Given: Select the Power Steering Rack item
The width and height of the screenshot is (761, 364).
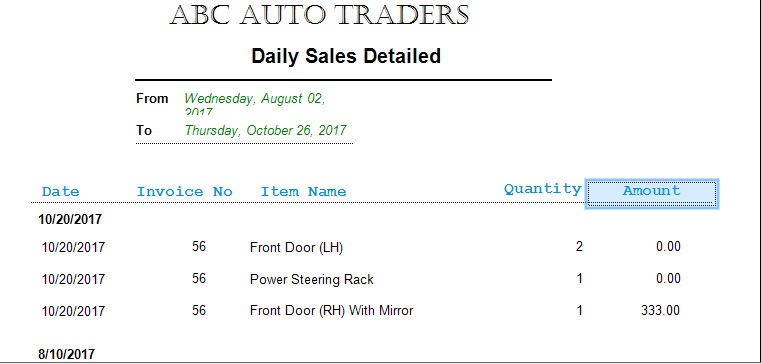Looking at the screenshot, I should click(x=312, y=280).
